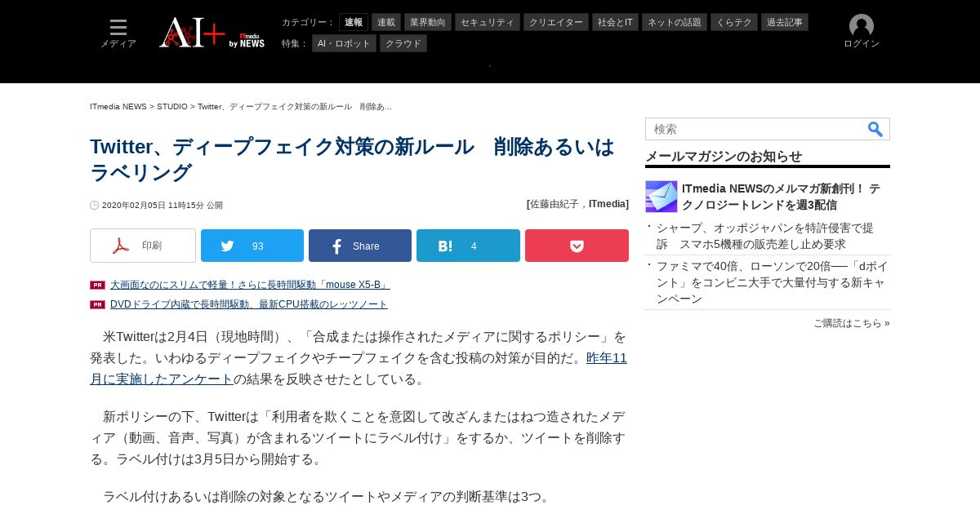Viewport: 980px width, 514px height.
Task: Open the 昨年11月に実施したアンケート link
Action: click(359, 369)
